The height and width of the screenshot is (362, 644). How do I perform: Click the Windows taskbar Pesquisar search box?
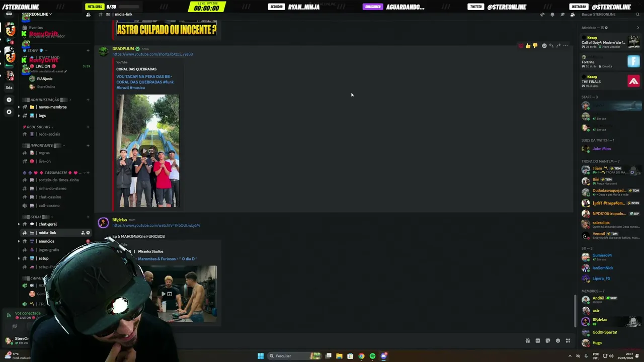click(294, 356)
